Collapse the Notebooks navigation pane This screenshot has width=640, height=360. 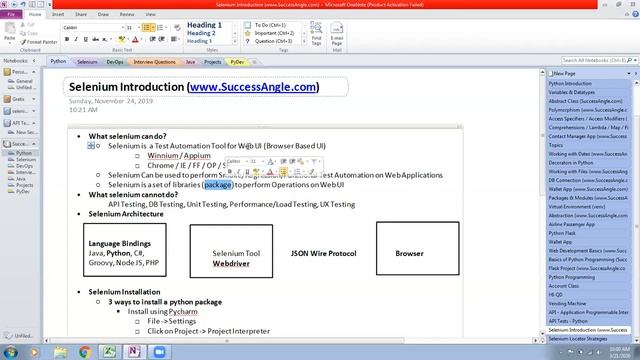pyautogui.click(x=34, y=61)
